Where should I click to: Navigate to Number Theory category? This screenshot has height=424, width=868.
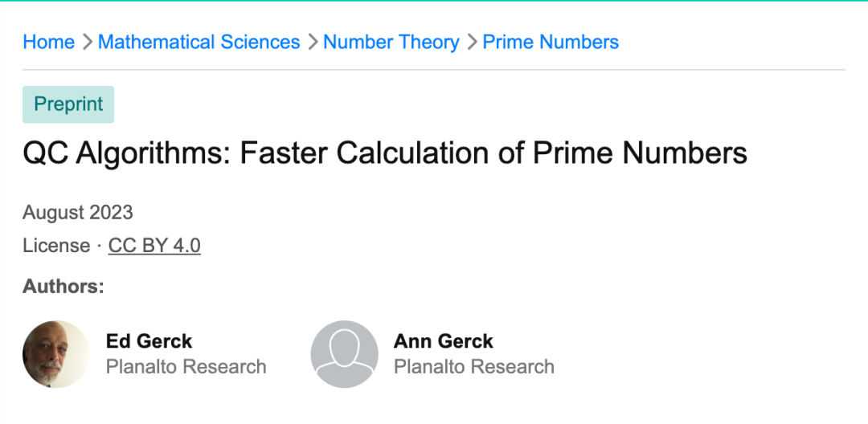(x=391, y=43)
